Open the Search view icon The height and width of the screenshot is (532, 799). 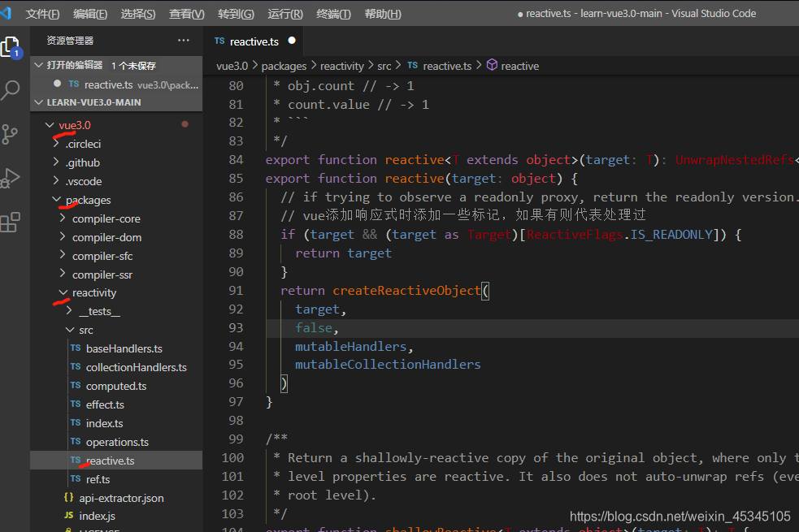(11, 90)
